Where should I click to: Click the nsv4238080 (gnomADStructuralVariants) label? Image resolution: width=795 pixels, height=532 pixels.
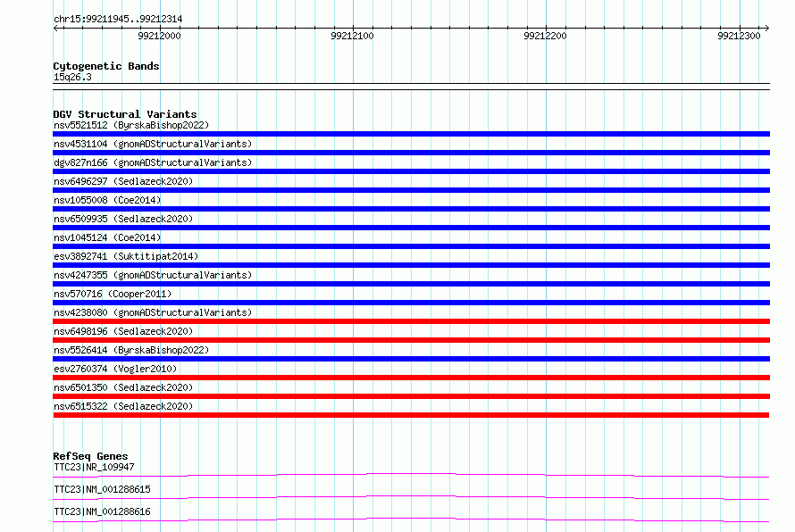tap(153, 312)
